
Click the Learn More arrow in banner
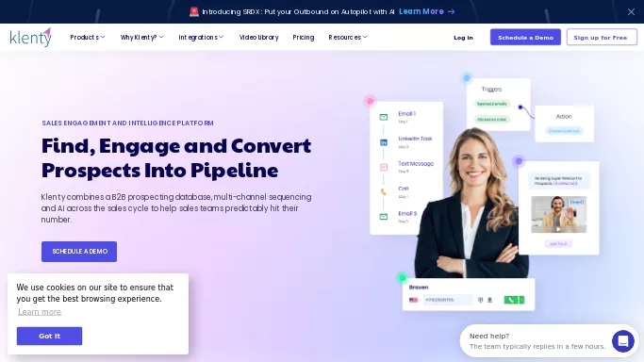pos(451,11)
